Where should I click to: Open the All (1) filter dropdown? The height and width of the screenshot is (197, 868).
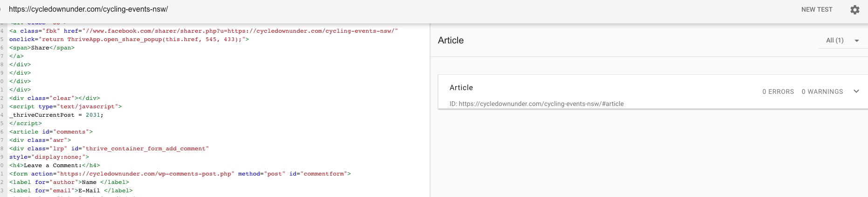tap(842, 41)
